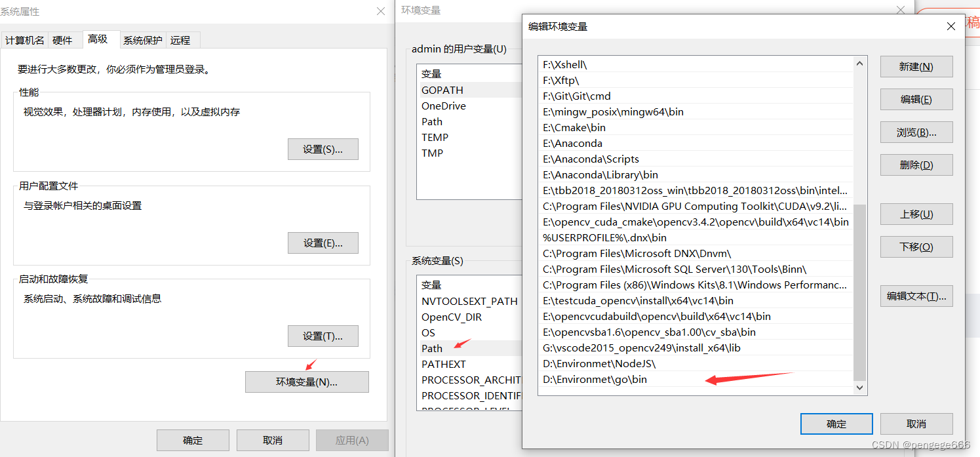Select E:\tbb2018_20180312oss_win path entry
Image resolution: width=980 pixels, height=457 pixels.
pyautogui.click(x=696, y=190)
